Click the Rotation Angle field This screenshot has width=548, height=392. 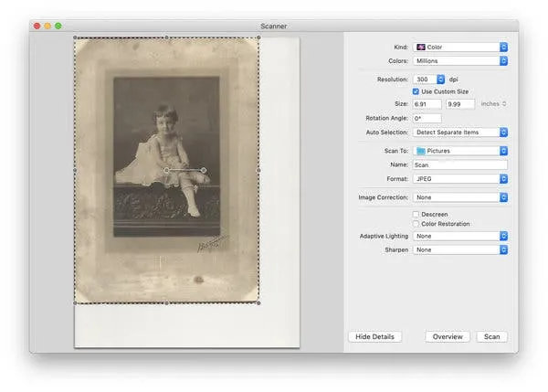coord(427,119)
